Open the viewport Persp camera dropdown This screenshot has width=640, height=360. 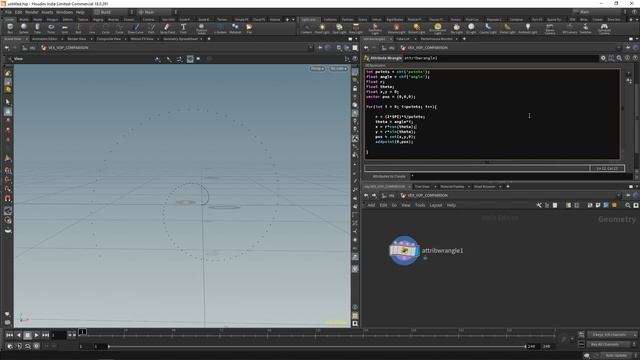(x=318, y=69)
